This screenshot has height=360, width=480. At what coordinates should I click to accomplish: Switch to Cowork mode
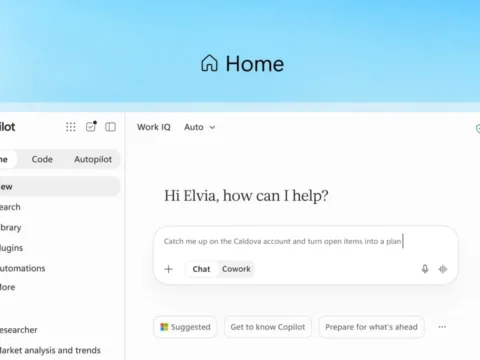(236, 269)
